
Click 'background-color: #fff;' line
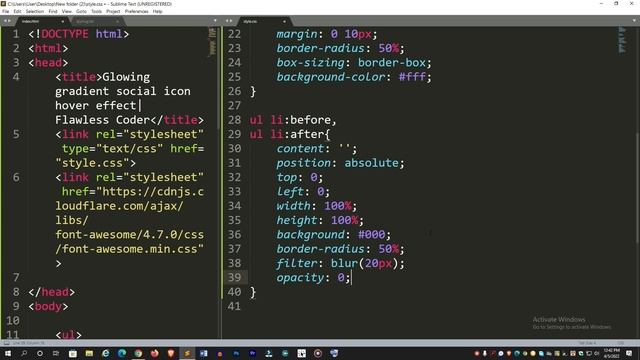pos(354,77)
